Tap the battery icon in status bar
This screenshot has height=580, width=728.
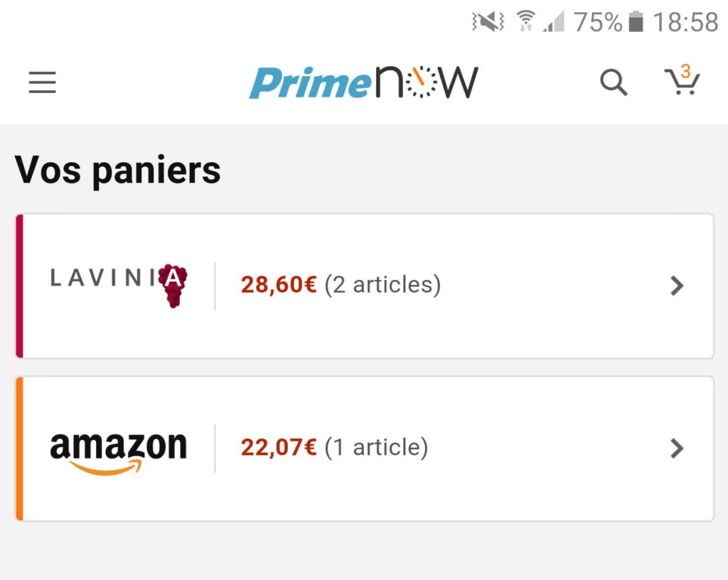(x=636, y=22)
